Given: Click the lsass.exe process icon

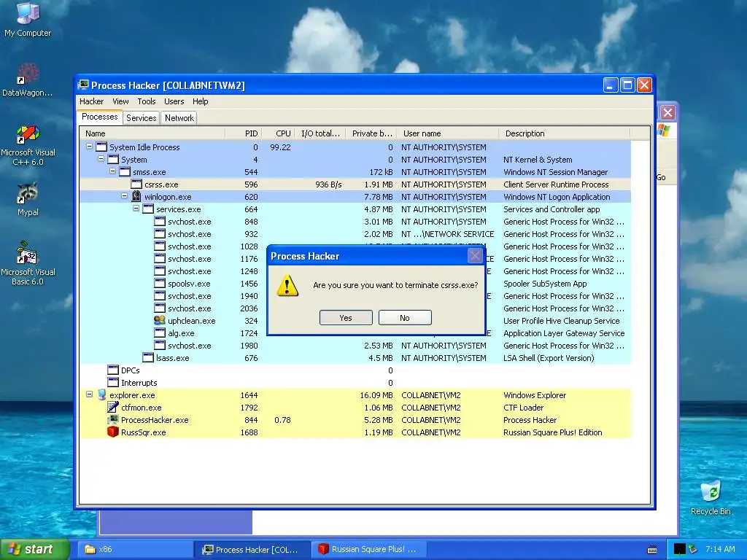Looking at the screenshot, I should pyautogui.click(x=148, y=357).
